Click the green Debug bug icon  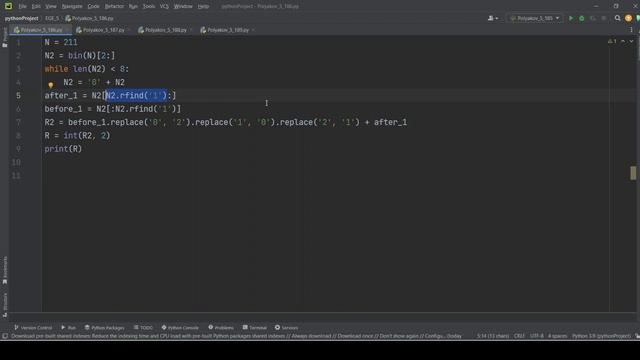pos(582,18)
